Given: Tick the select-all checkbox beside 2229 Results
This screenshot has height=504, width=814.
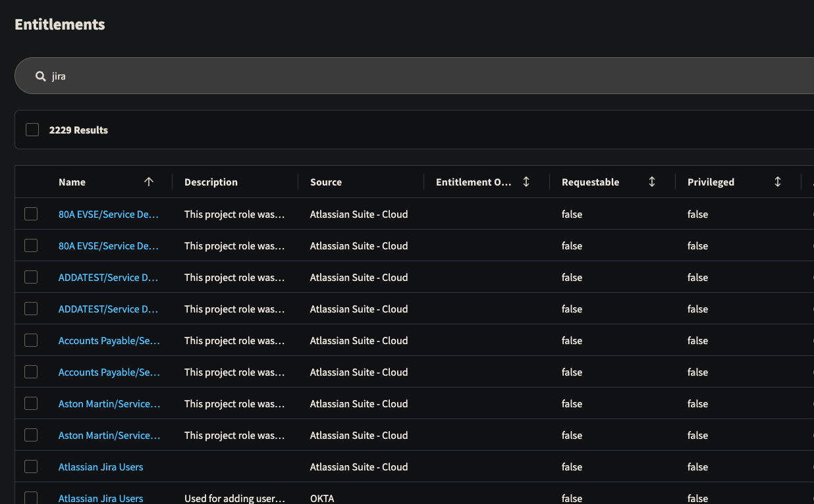Looking at the screenshot, I should (x=32, y=130).
